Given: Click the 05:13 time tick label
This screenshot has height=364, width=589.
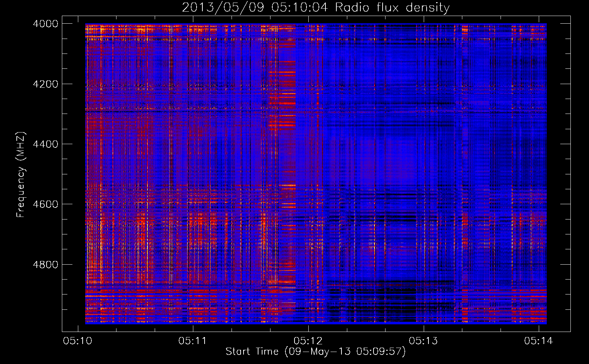Looking at the screenshot, I should click(x=423, y=341).
